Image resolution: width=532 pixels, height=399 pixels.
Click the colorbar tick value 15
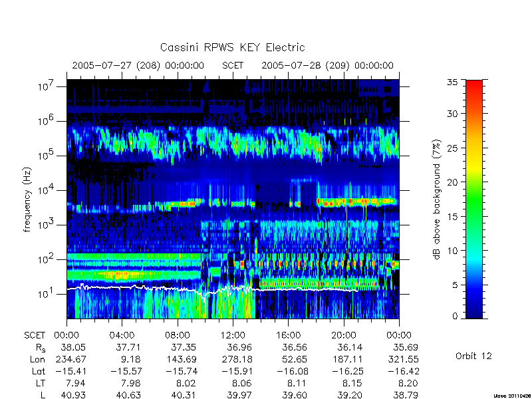point(452,217)
